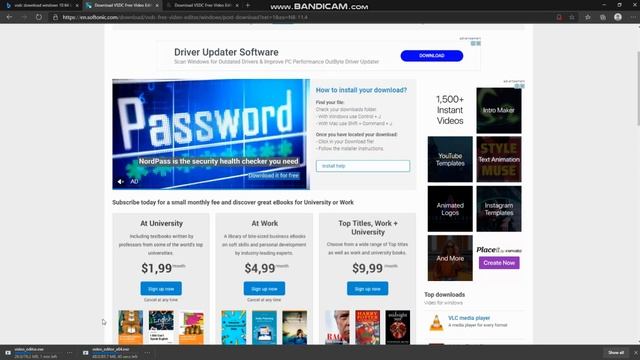The height and width of the screenshot is (360, 640).
Task: Close the first Bing search tab
Action: tap(77, 6)
